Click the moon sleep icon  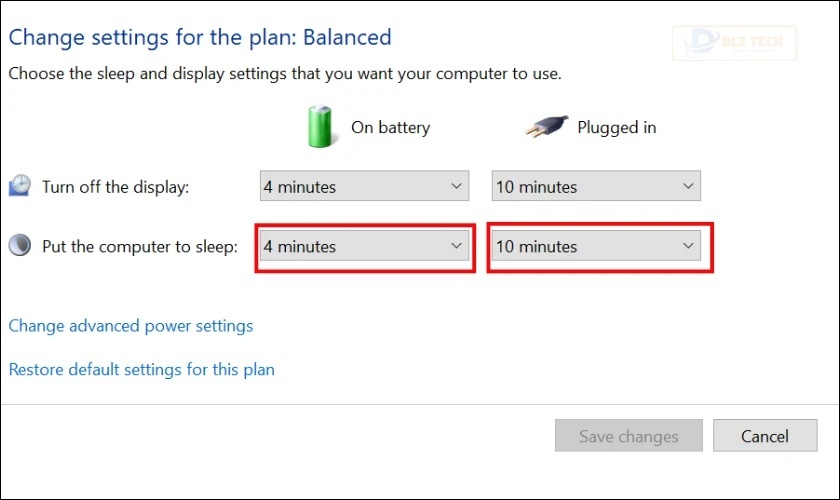[20, 246]
